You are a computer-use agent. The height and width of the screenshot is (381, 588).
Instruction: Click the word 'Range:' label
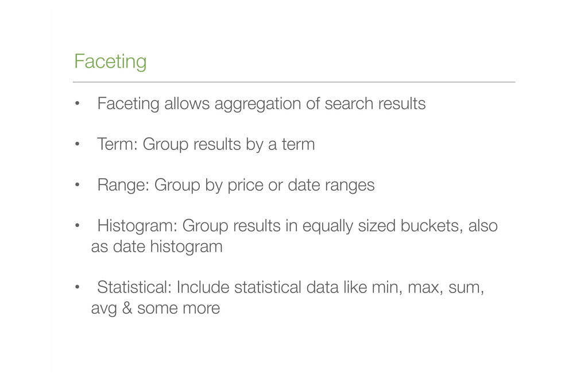[x=123, y=186]
